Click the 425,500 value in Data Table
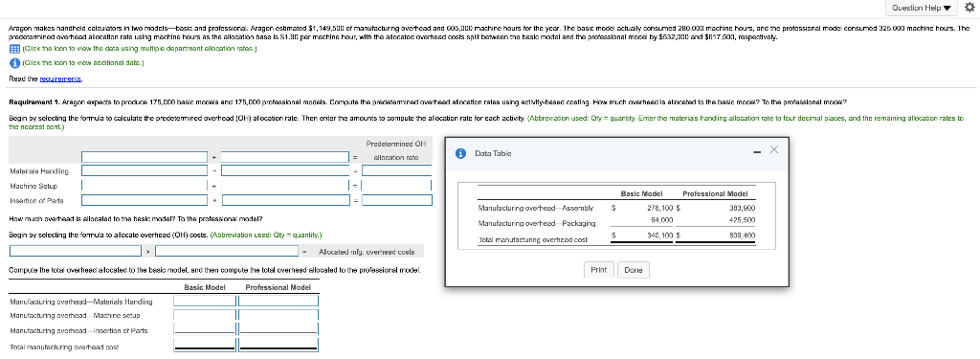Viewport: 980px width, 359px height. (743, 220)
